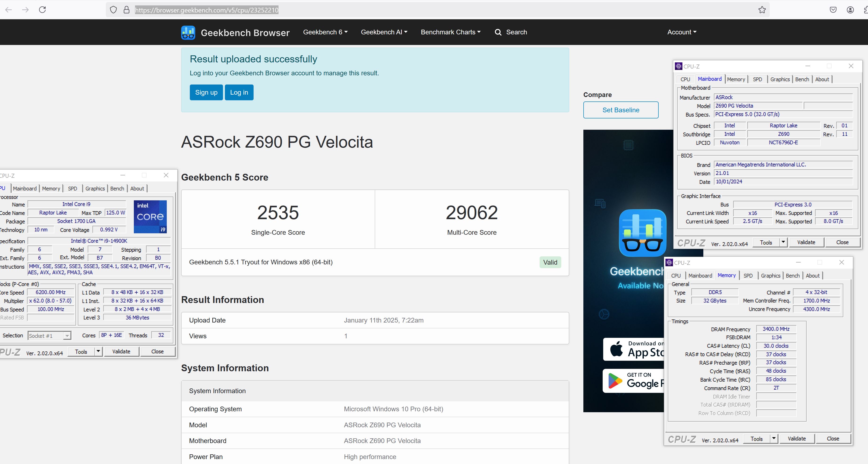
Task: Click the 30.0 clocks CAS Latency value
Action: click(x=776, y=346)
